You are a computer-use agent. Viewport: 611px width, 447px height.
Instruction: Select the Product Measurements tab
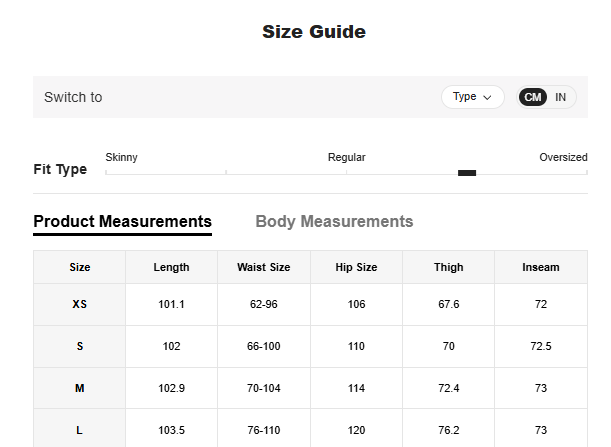point(122,221)
